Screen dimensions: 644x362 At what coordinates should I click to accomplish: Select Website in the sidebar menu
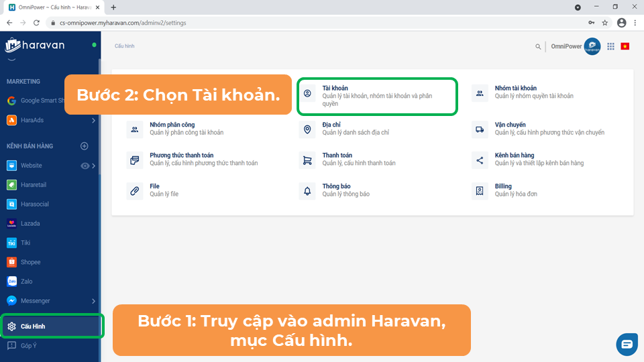coord(32,166)
